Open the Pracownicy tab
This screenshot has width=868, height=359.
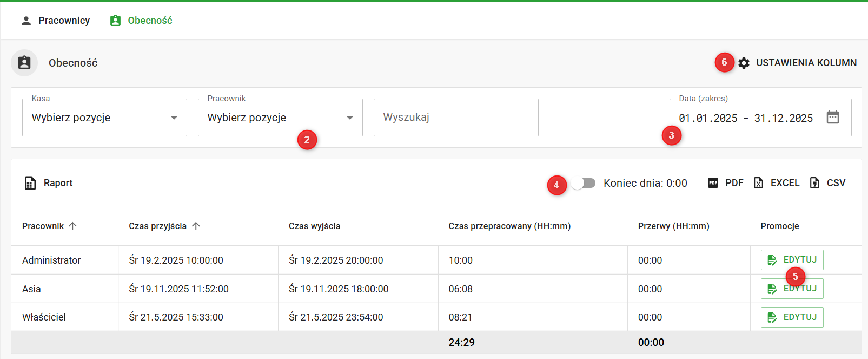55,21
